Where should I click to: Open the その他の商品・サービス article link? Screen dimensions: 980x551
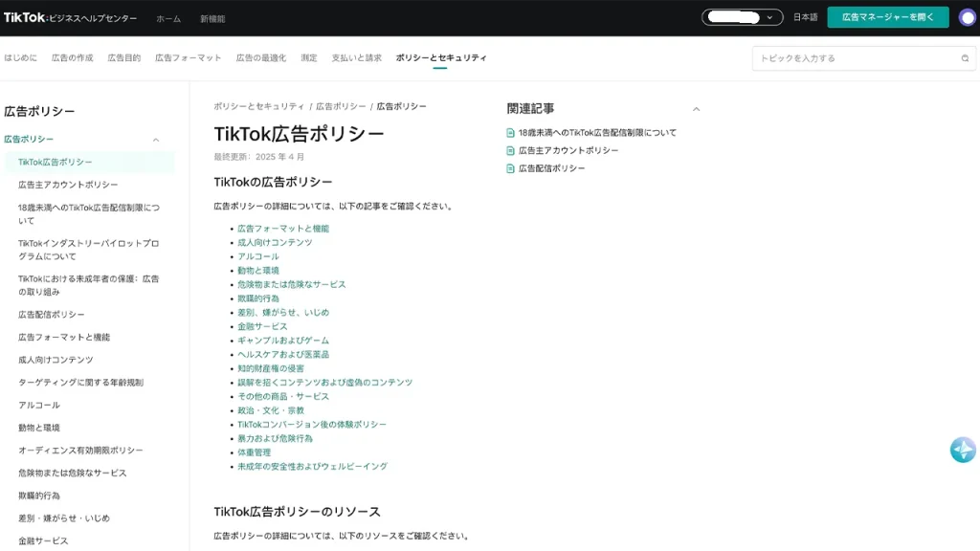point(283,397)
